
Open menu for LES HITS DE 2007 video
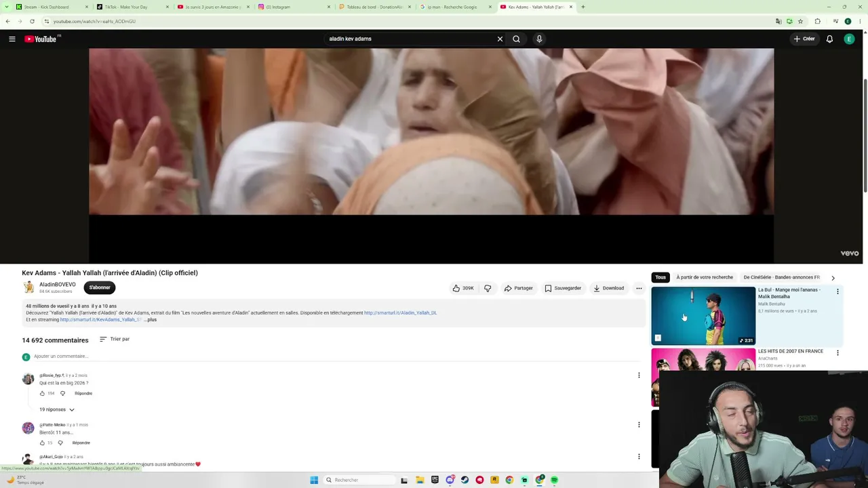837,353
